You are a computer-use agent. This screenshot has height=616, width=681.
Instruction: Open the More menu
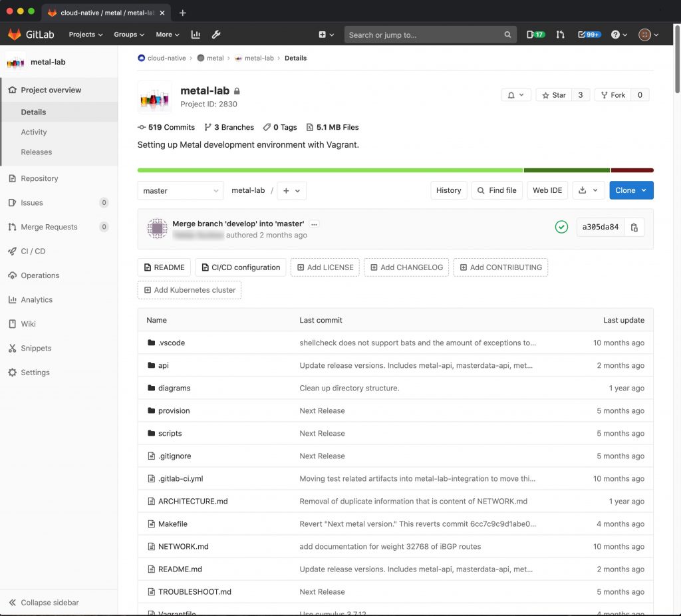pos(167,35)
